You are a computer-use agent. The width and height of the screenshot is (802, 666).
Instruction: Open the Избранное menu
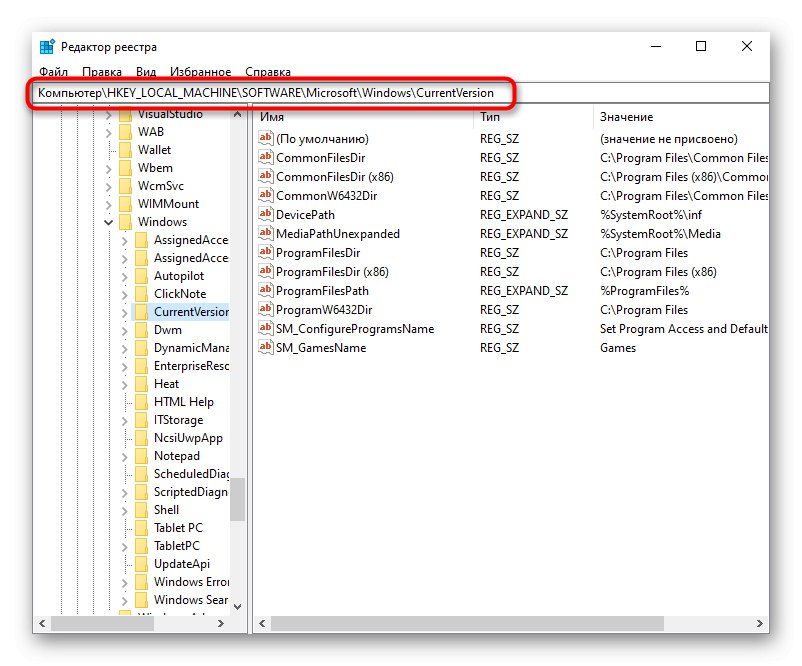click(x=200, y=72)
